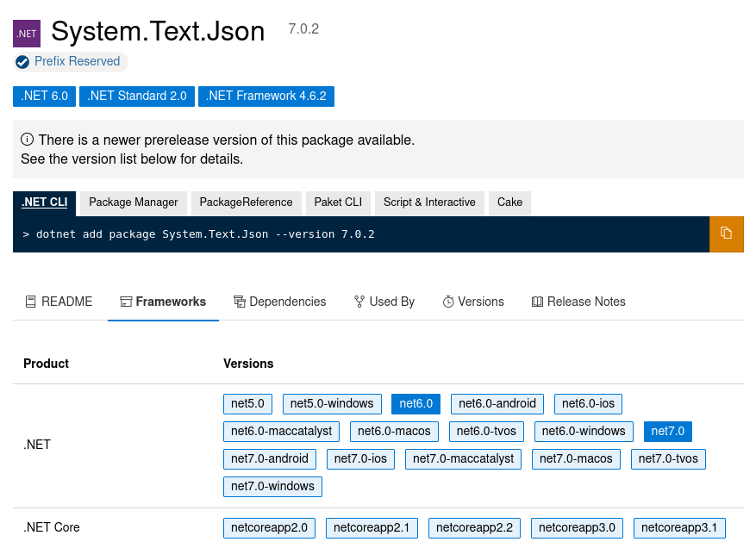Image resolution: width=756 pixels, height=548 pixels.
Task: Click the Versions column header in table
Action: [x=248, y=364]
